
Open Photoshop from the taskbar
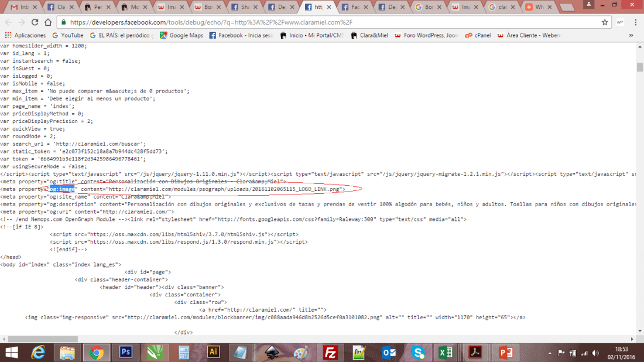point(126,353)
